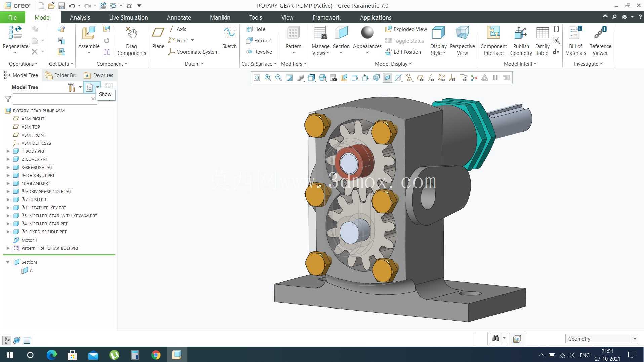Click the Save icon in the quick access toolbar

[x=62, y=6]
